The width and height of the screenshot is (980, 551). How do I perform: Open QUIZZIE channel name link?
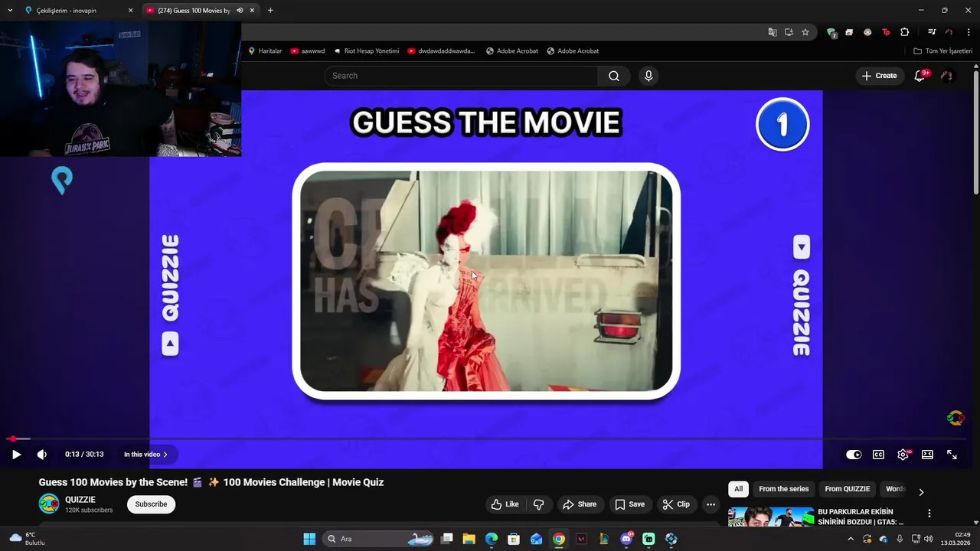(80, 500)
